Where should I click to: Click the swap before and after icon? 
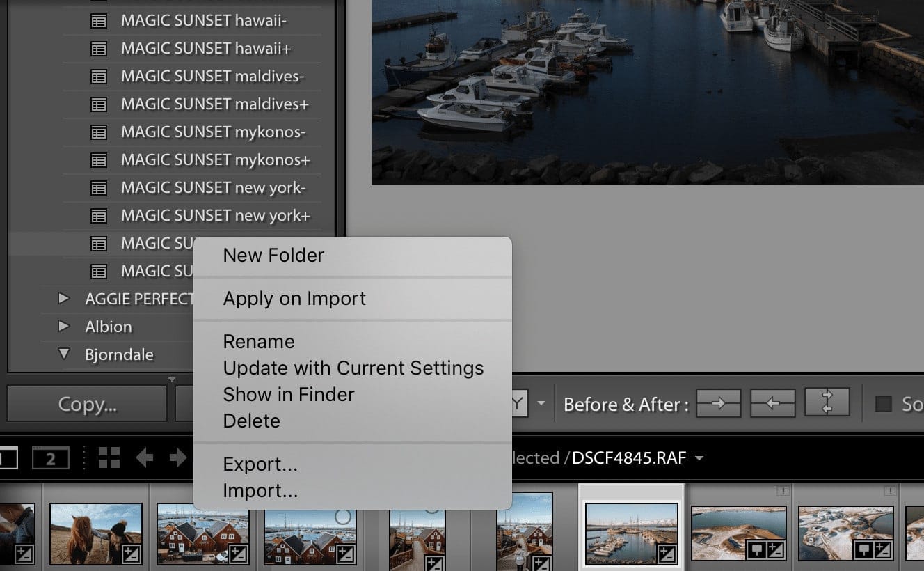pyautogui.click(x=827, y=404)
